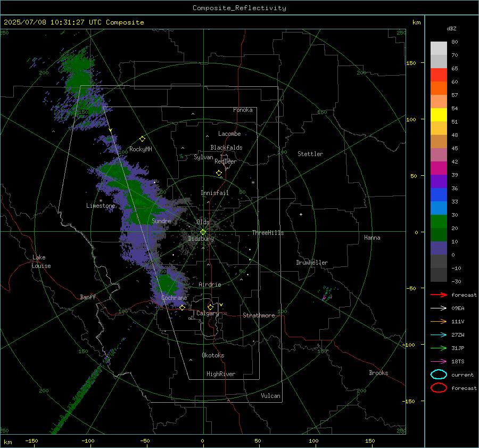Click the white 09EA arrow icon
The image size is (479, 448).
pos(439,308)
